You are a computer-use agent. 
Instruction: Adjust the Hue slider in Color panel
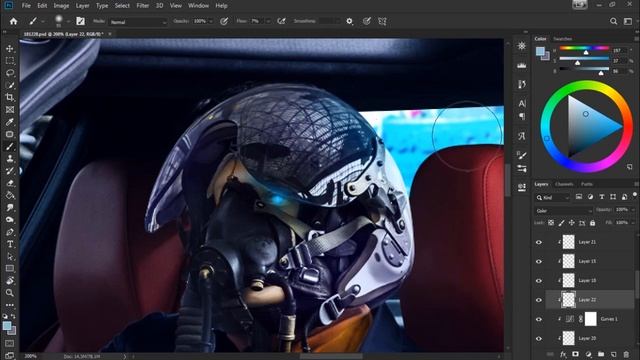click(x=584, y=48)
